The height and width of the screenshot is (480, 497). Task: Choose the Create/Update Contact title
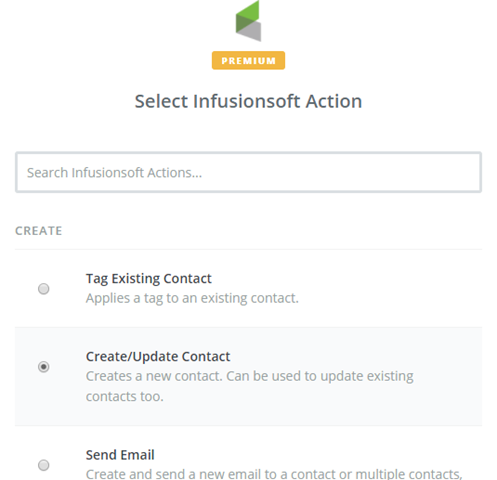[x=158, y=357]
